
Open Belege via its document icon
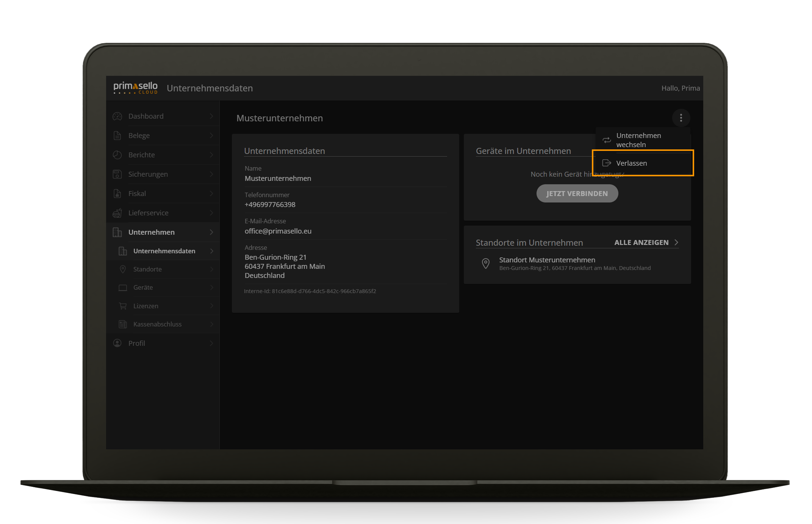[117, 135]
